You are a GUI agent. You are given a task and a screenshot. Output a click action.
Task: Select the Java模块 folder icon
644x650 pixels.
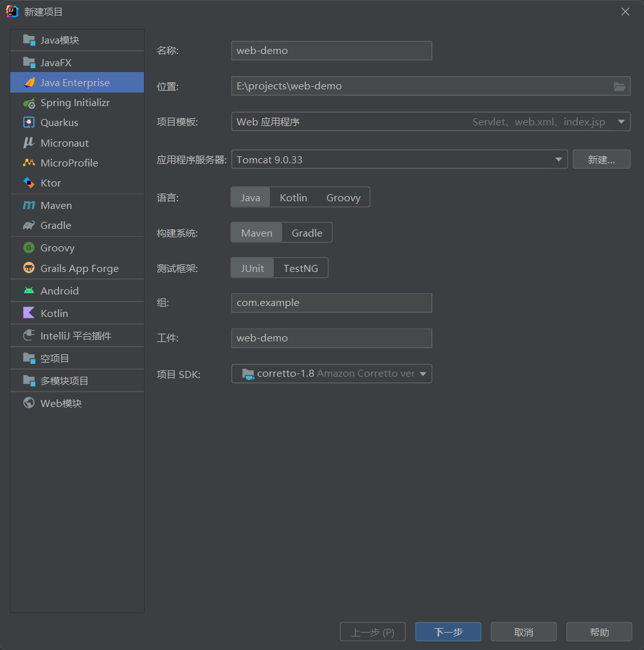[29, 41]
